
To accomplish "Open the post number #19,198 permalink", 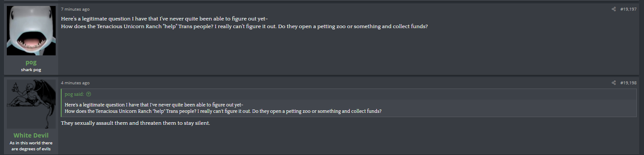I will (x=628, y=83).
